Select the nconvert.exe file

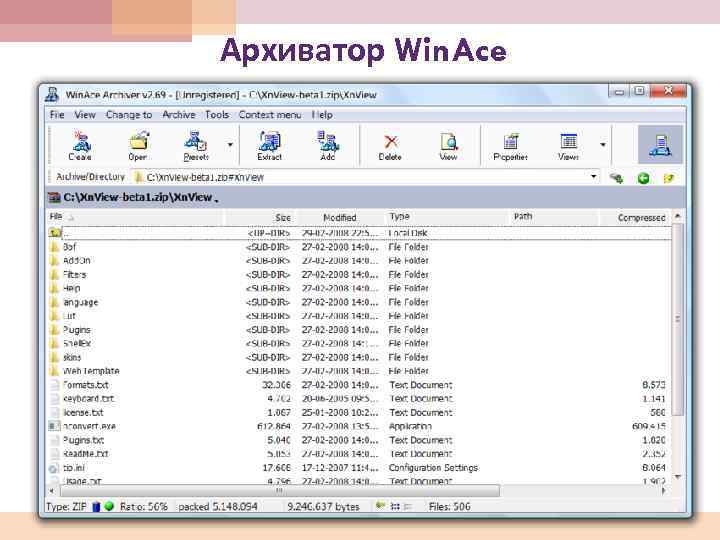[x=359, y=426]
